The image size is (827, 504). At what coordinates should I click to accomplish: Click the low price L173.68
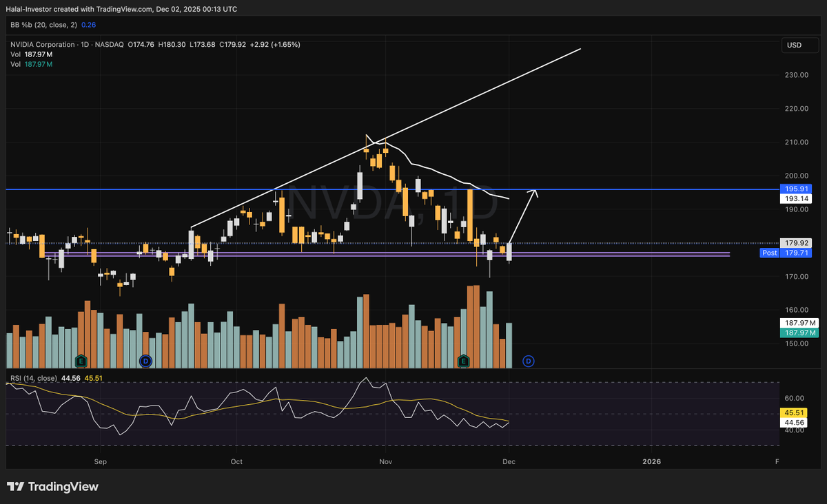pyautogui.click(x=202, y=44)
